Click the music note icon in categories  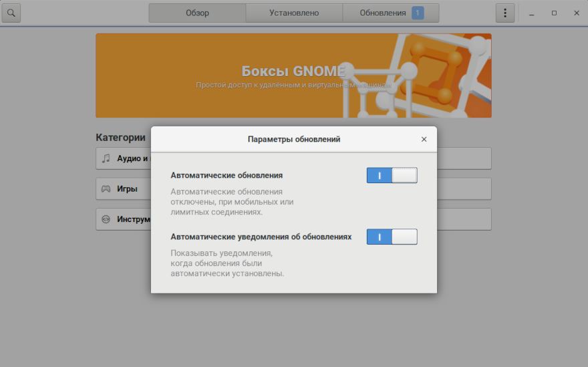[106, 158]
